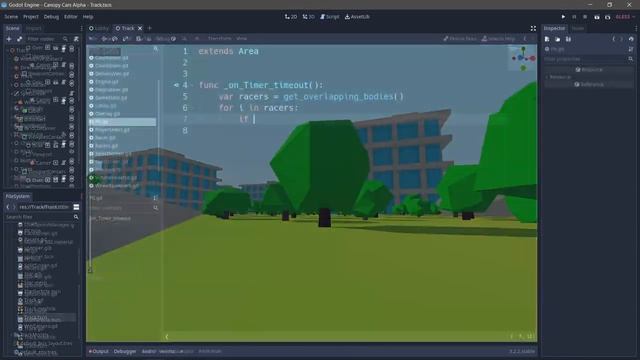This screenshot has width=640, height=360.
Task: Open the Inspector dock options menu
Action: pyautogui.click(x=636, y=28)
